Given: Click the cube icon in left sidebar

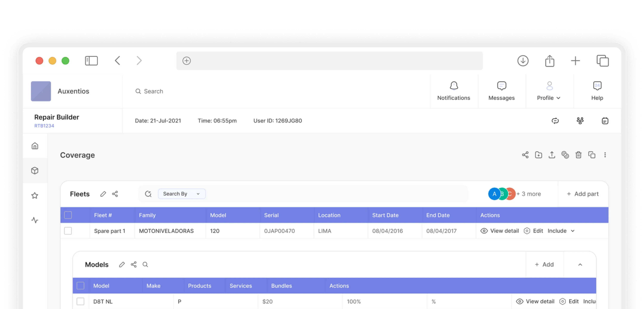Looking at the screenshot, I should point(35,171).
